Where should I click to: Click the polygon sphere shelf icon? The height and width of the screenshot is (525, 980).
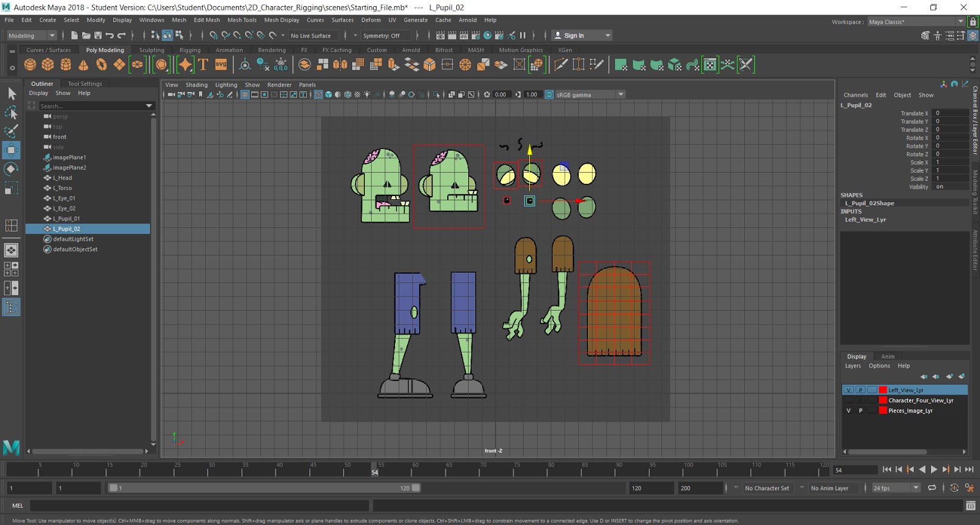click(x=30, y=64)
